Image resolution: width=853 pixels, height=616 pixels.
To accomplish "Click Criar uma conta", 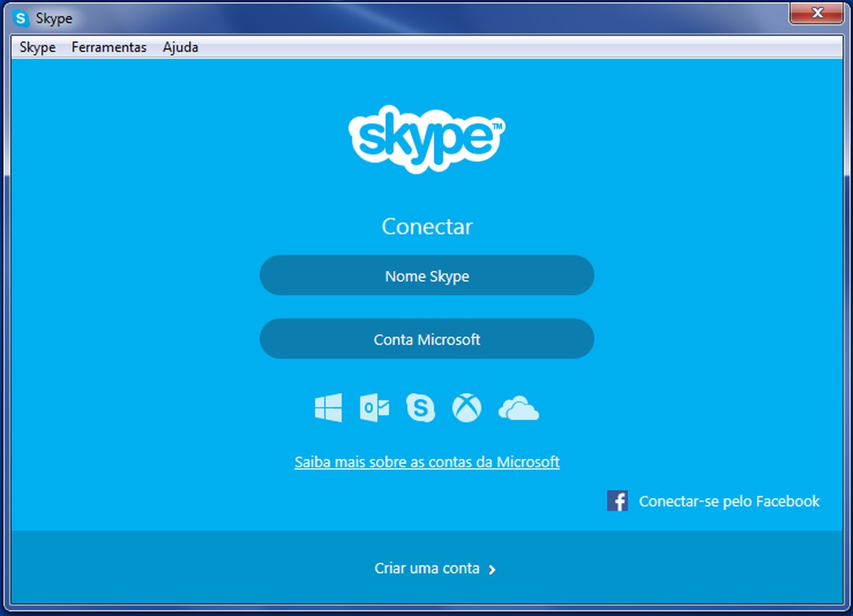I will 427,568.
